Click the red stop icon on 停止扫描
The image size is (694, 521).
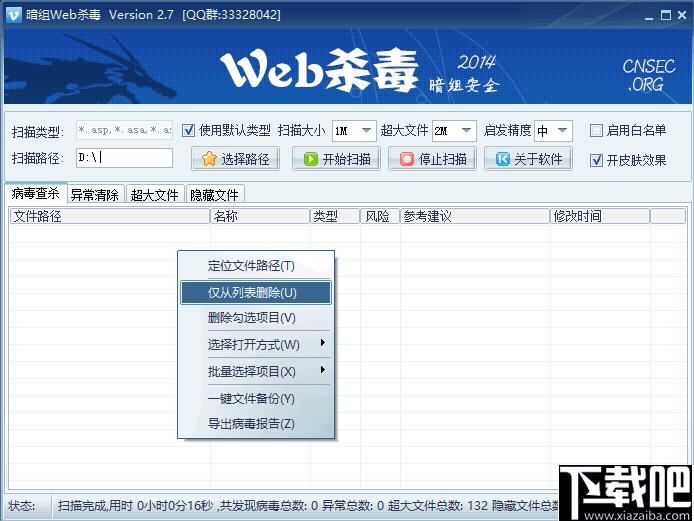point(407,159)
